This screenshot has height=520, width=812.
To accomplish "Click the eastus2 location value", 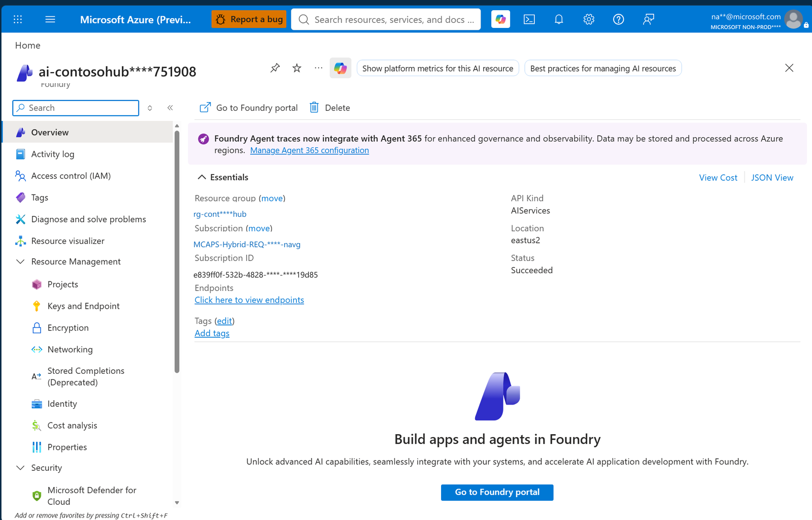I will (525, 240).
